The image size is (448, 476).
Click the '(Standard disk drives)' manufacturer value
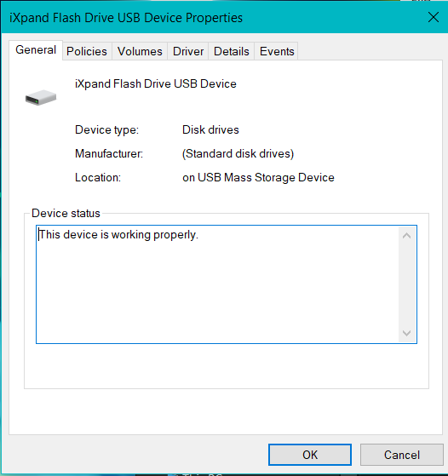(238, 153)
